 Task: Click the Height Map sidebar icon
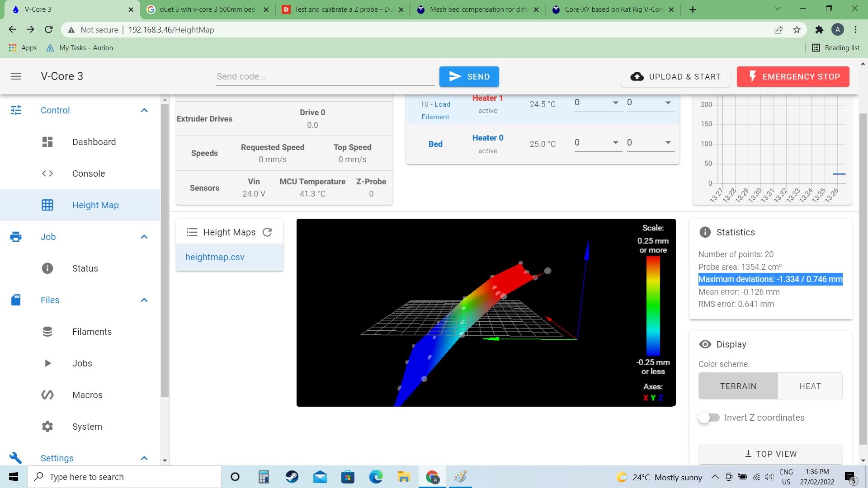pyautogui.click(x=47, y=205)
